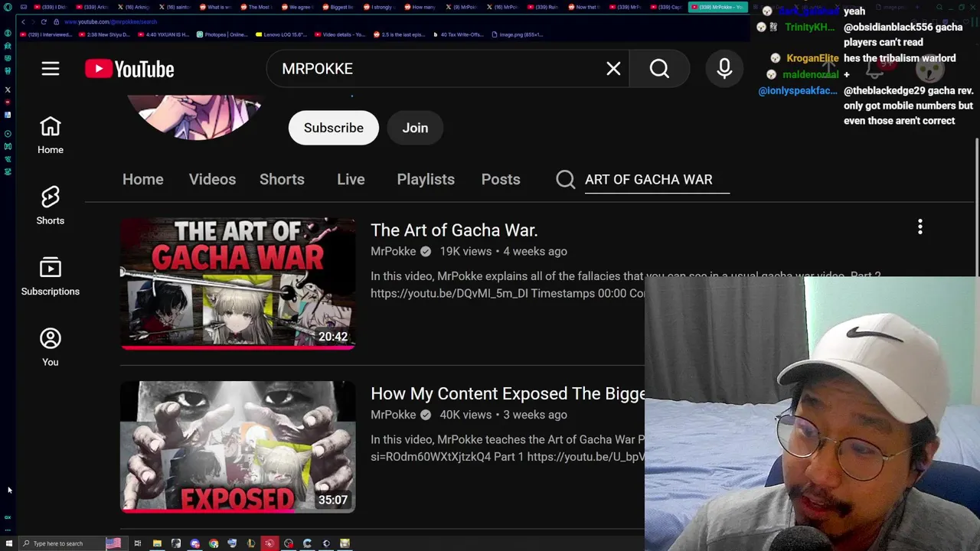Viewport: 980px width, 551px height.
Task: Click the ART OF GACHA WAR channel search field
Action: pos(657,179)
